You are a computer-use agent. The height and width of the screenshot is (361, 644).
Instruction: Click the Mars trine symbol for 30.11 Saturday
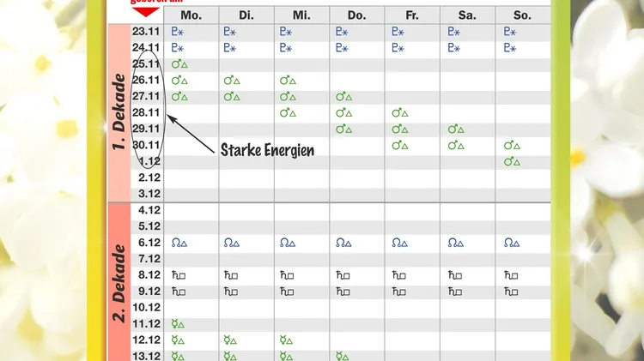tap(456, 145)
